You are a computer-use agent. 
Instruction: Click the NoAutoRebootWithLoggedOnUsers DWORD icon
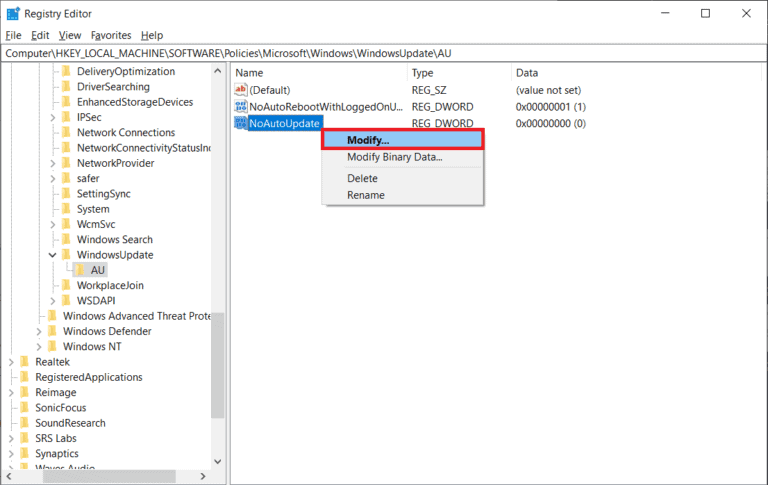(240, 106)
